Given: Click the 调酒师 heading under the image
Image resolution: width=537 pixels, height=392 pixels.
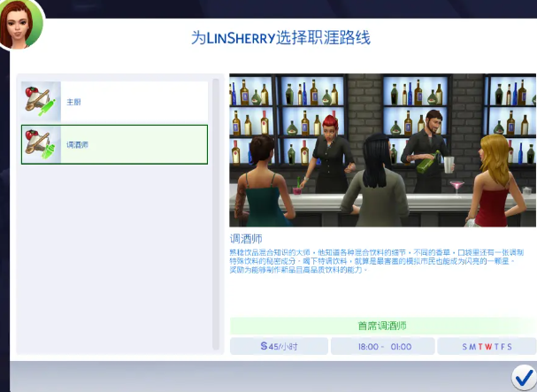Looking at the screenshot, I should (x=246, y=239).
